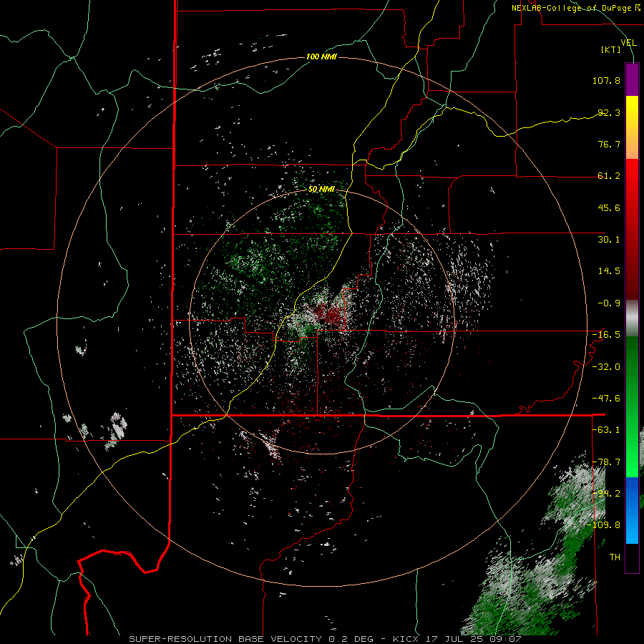
Task: Pick the yellow-orange segment of velocity scale
Action: point(632,127)
